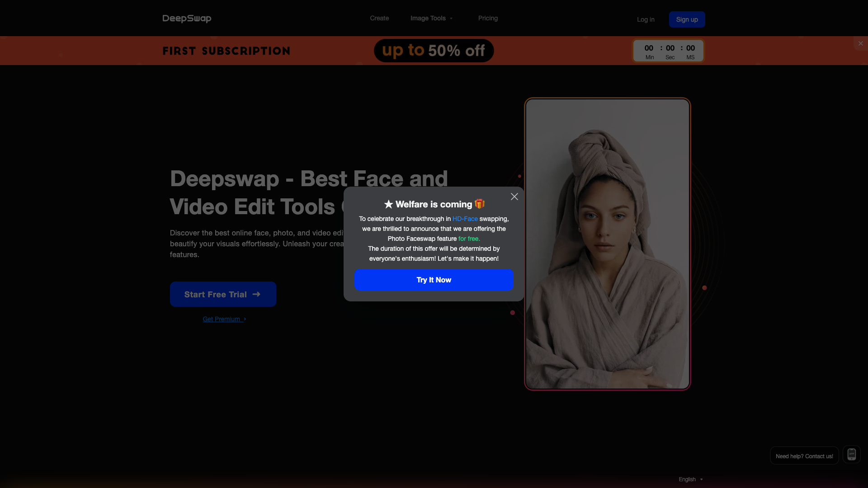Image resolution: width=868 pixels, height=488 pixels.
Task: Click the countdown timer box
Action: point(668,51)
